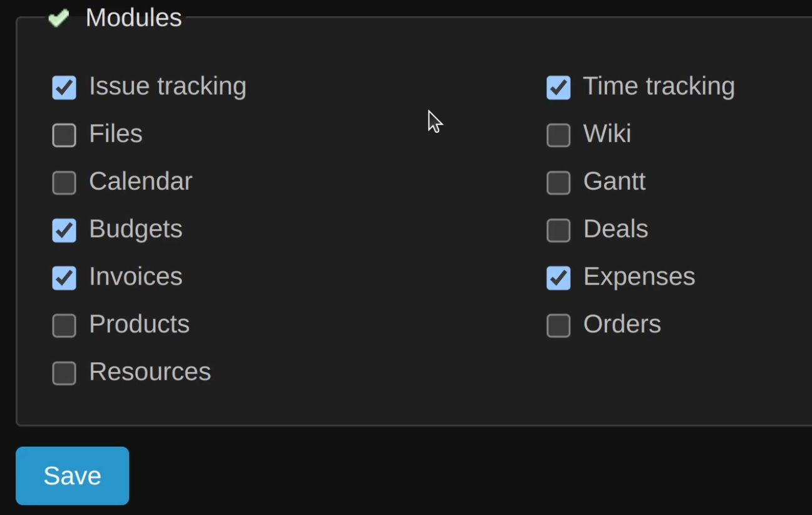Tick the Calendar module checkbox
Screen dimensions: 812x515
pos(64,183)
